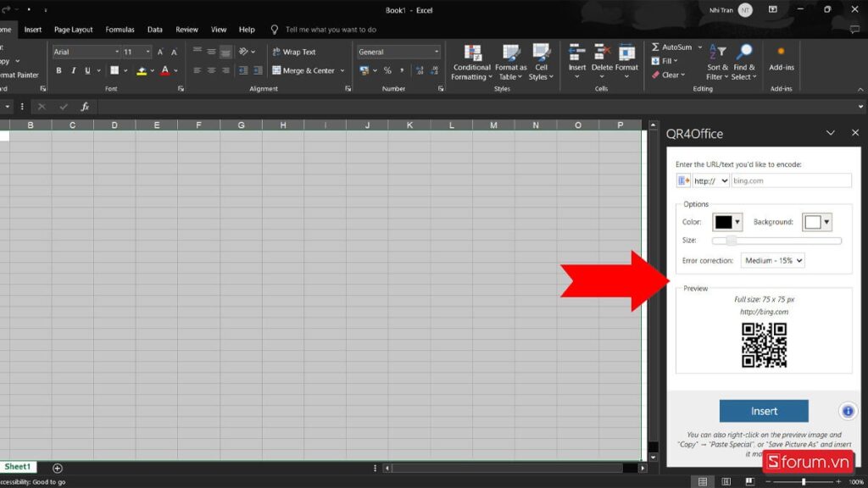The image size is (868, 488).
Task: Open Format as Table gallery
Action: pyautogui.click(x=510, y=62)
